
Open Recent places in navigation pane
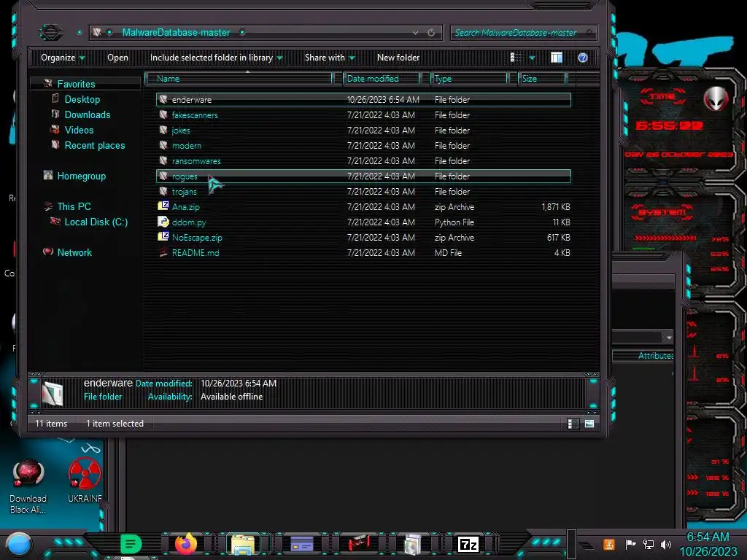coord(95,145)
